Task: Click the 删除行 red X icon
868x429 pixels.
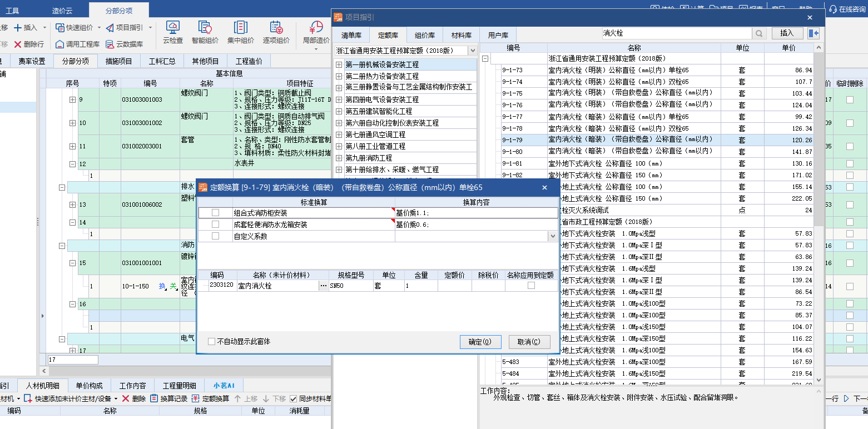Action: (x=18, y=44)
